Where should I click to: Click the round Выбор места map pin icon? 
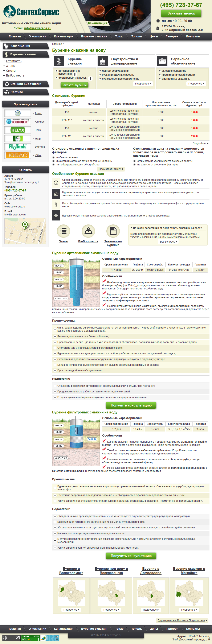point(88,231)
